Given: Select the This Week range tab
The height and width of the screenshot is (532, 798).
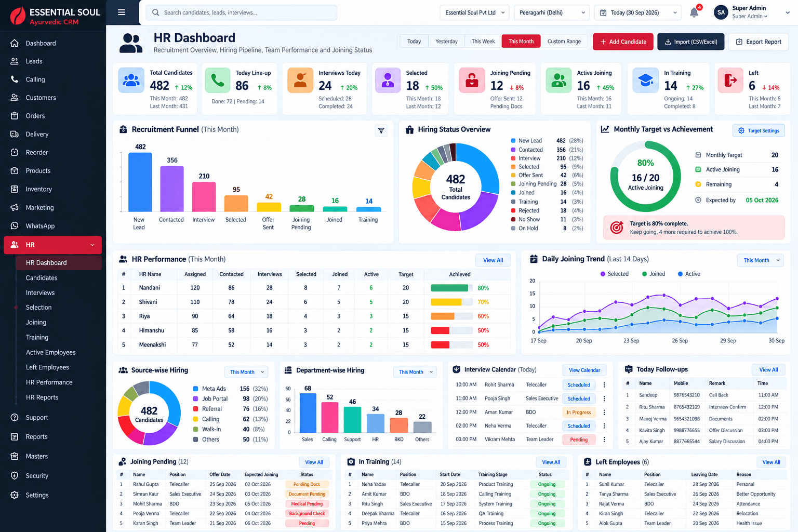Looking at the screenshot, I should click(483, 42).
